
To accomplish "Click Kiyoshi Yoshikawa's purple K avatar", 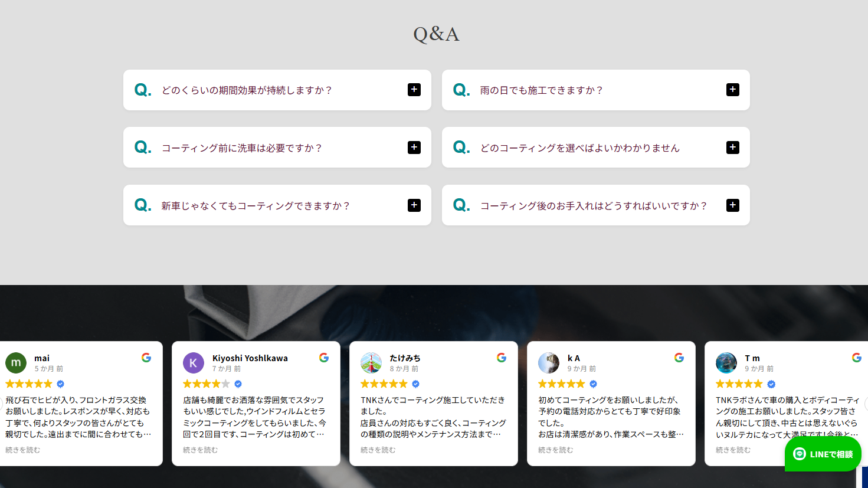I will (194, 363).
